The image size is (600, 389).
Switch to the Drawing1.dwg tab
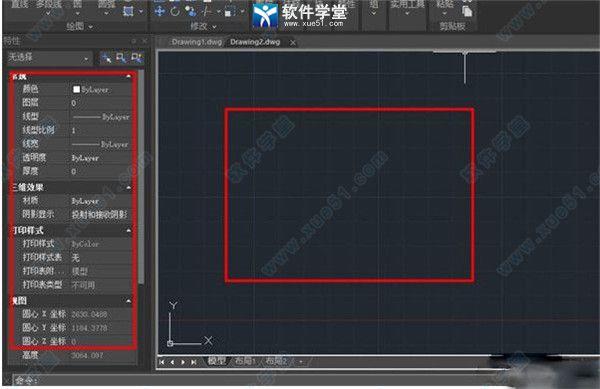tap(196, 42)
